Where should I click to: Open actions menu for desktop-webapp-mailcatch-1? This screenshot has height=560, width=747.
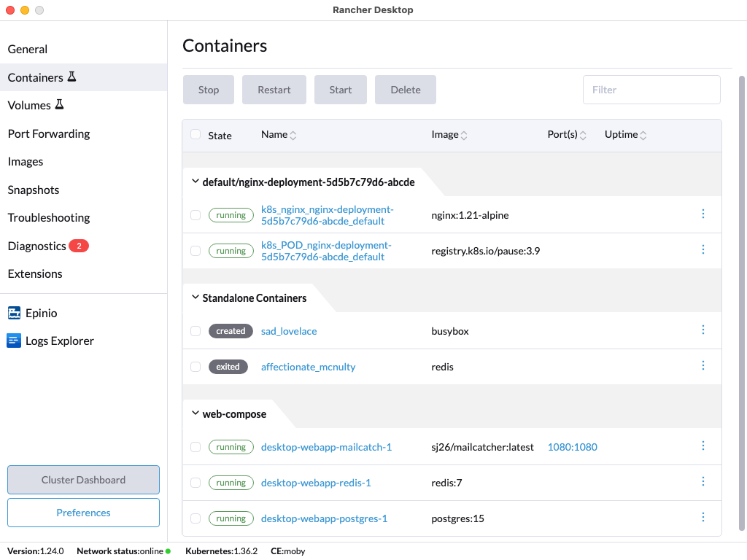pyautogui.click(x=703, y=446)
